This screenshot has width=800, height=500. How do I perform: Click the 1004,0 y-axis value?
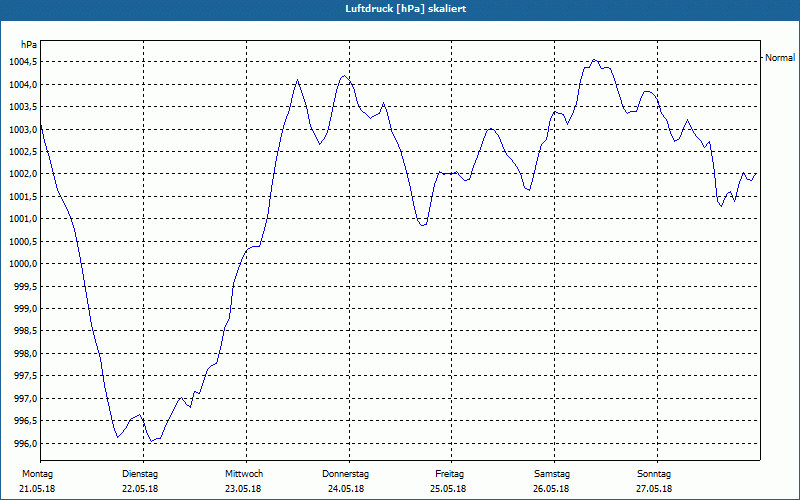click(x=23, y=84)
